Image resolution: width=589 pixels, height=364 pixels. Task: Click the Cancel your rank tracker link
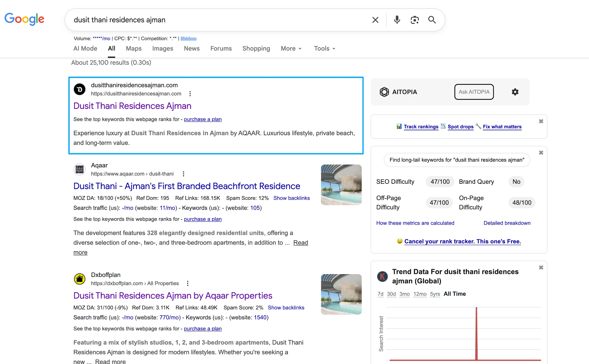pyautogui.click(x=463, y=241)
